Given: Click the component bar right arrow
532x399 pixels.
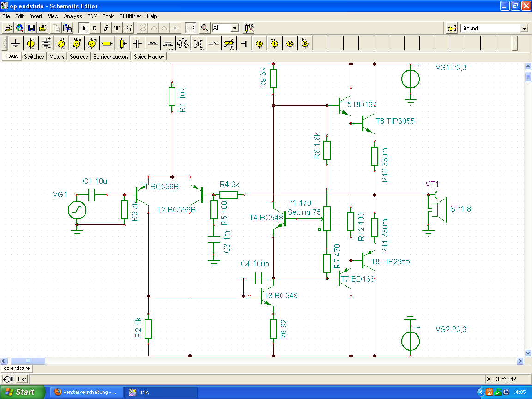Looking at the screenshot, I should click(515, 44).
